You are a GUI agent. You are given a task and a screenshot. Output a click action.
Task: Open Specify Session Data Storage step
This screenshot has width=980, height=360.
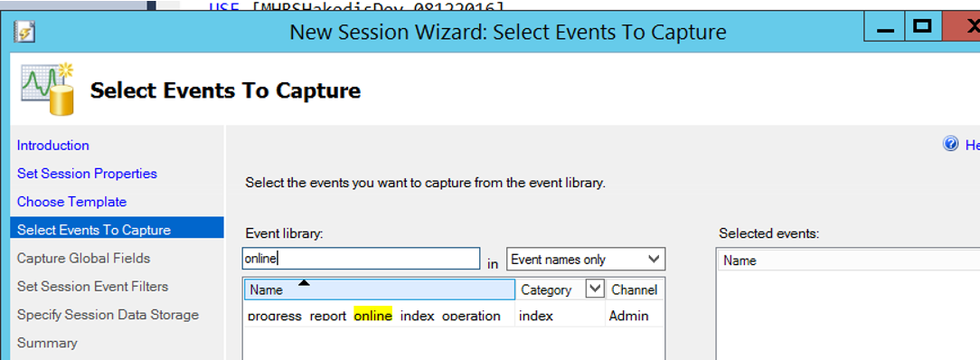[x=108, y=315]
